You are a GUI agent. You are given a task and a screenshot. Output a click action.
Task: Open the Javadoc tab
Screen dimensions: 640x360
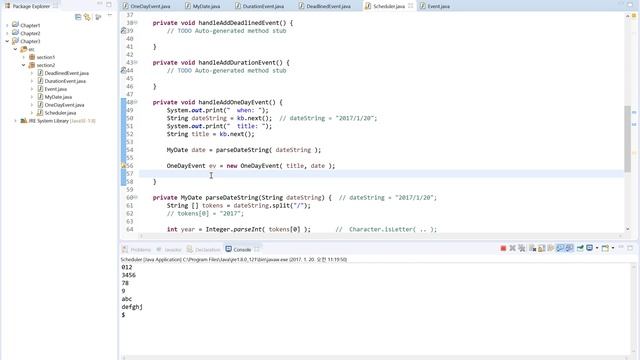(169, 249)
